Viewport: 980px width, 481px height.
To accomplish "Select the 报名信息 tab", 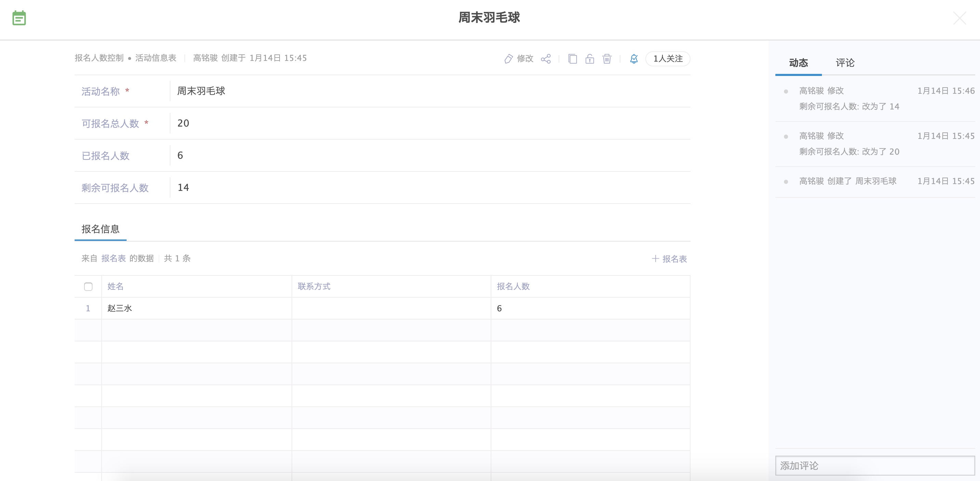I will pos(101,229).
